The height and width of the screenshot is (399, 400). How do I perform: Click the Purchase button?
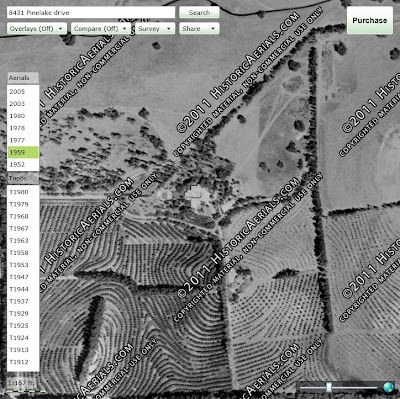(x=370, y=20)
